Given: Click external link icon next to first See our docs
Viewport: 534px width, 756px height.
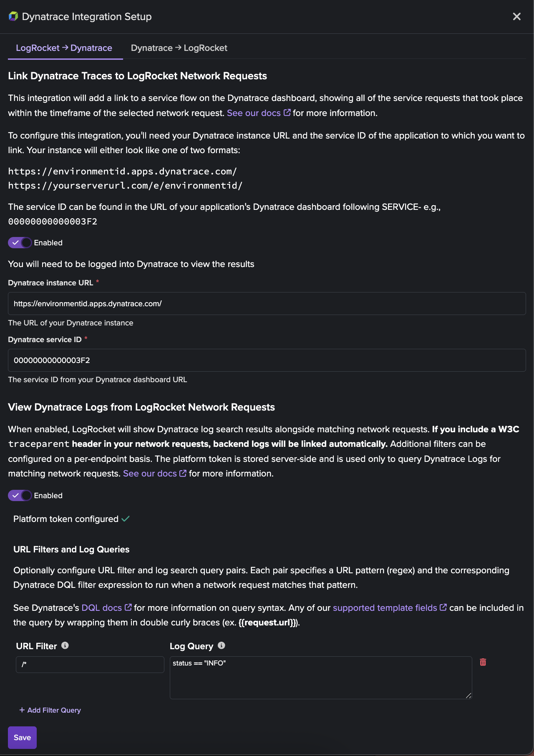Looking at the screenshot, I should [x=287, y=113].
